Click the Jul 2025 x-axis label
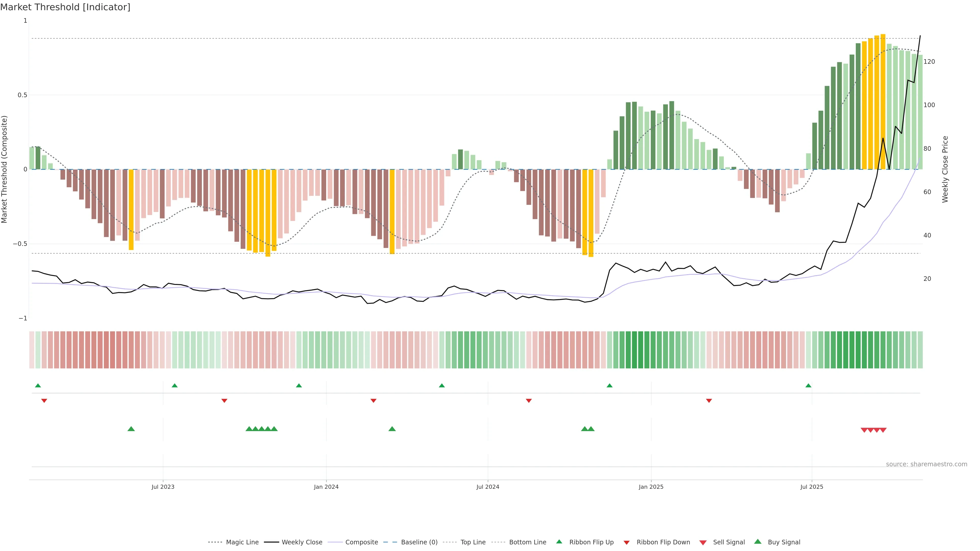Image resolution: width=980 pixels, height=551 pixels. pos(812,487)
